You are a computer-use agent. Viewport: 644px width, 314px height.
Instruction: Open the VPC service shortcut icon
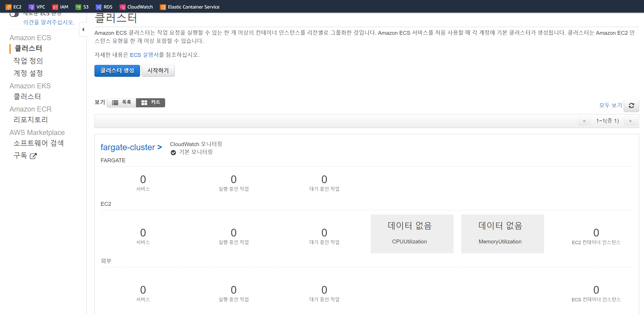pos(31,7)
